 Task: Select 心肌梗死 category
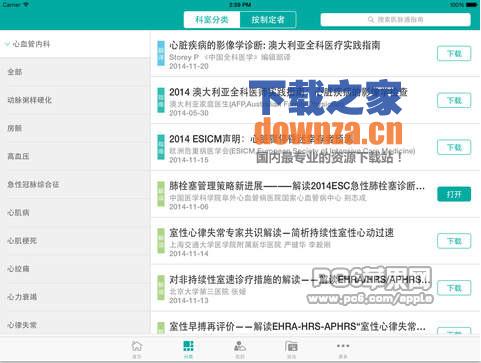coord(75,240)
